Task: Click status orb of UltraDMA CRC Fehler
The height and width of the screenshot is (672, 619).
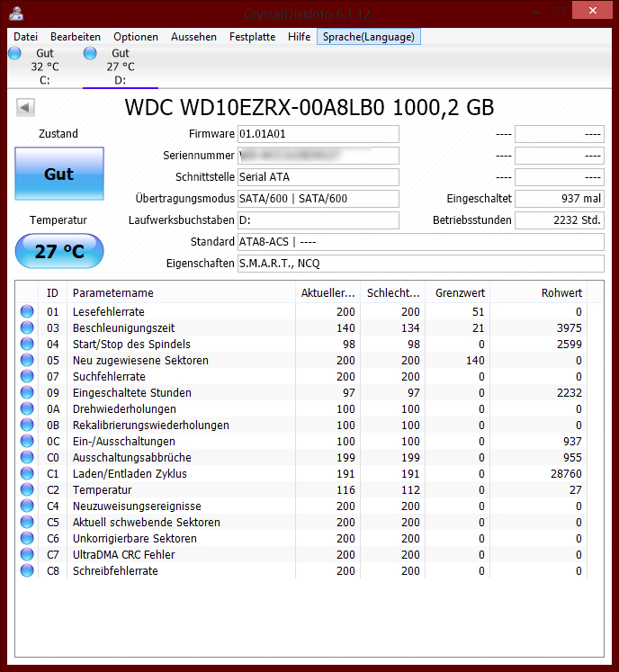Action: [27, 554]
